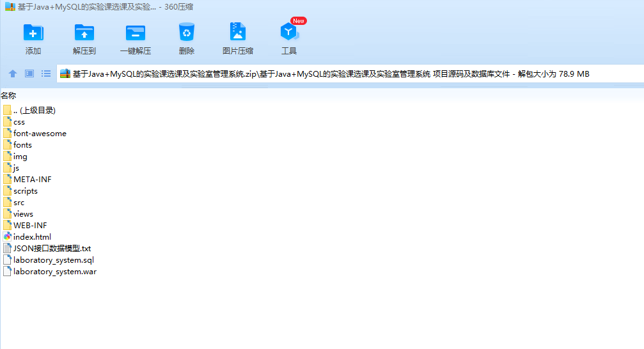The image size is (644, 349).
Task: Select the 'views' folder name
Action: coord(23,214)
